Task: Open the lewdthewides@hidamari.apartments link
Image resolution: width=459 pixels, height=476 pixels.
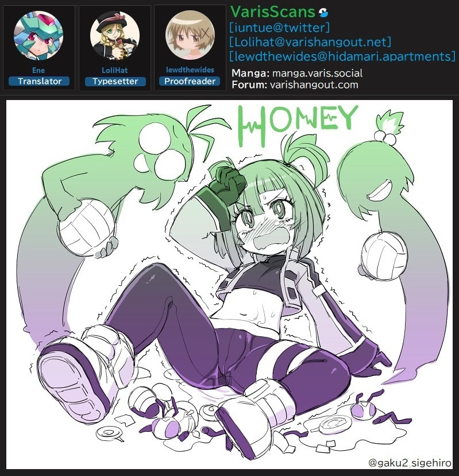Action: coord(342,56)
